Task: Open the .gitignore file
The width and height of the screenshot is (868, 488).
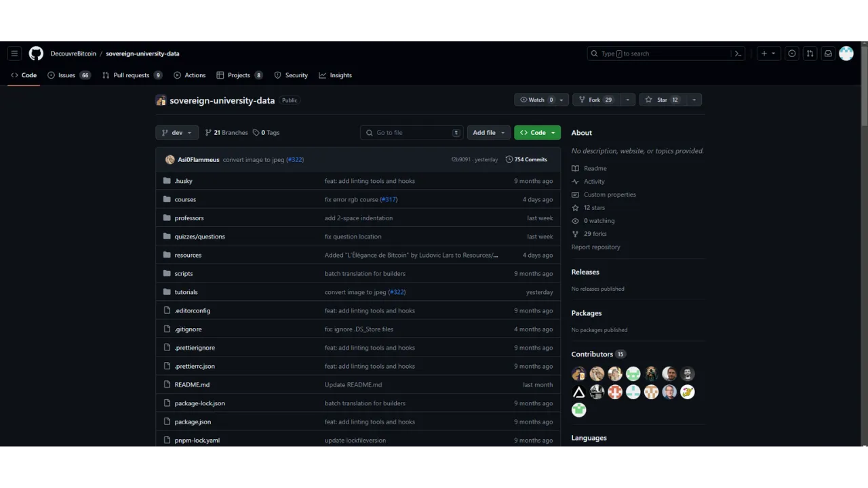Action: point(188,329)
